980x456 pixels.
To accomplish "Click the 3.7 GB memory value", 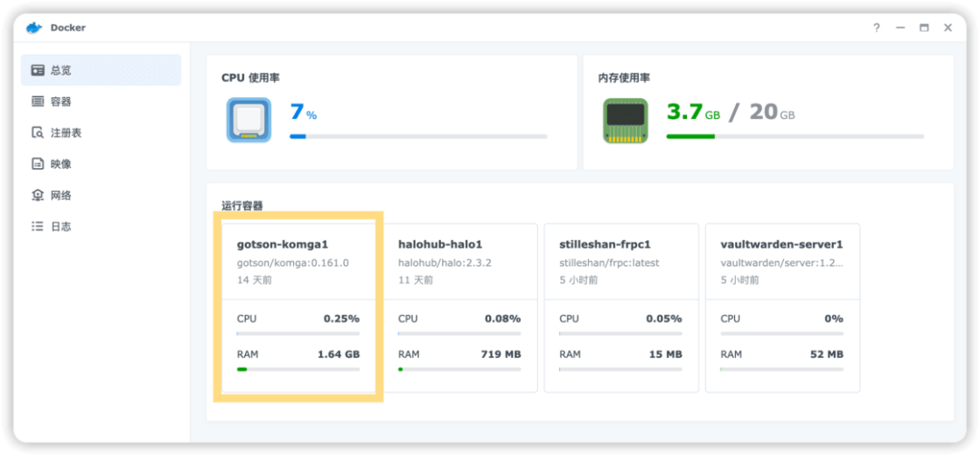I will pos(693,112).
